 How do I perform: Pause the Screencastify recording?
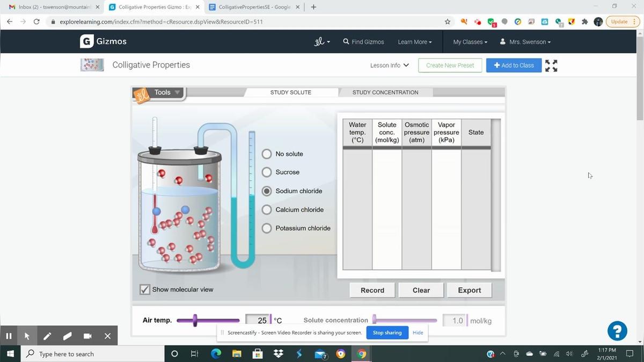(9, 336)
